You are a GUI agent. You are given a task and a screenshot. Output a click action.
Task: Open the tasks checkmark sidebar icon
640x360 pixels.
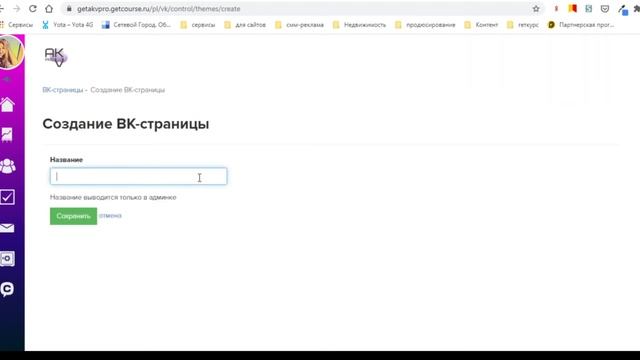tap(7, 197)
